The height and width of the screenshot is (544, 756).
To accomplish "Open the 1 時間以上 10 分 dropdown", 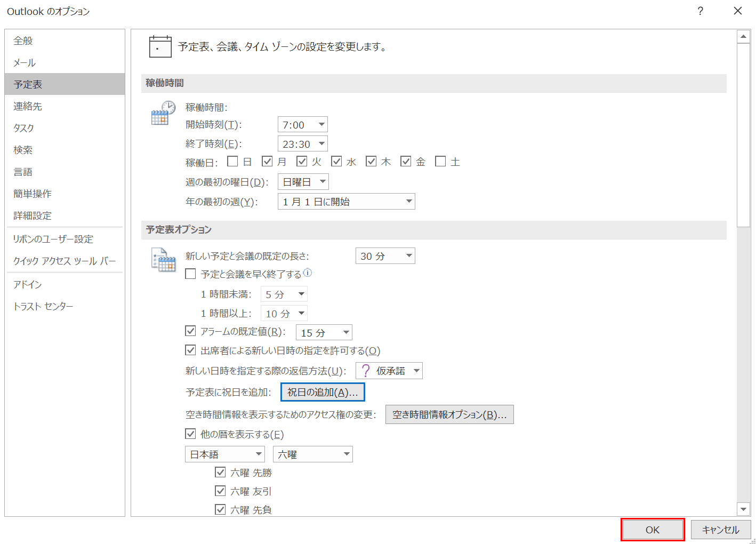I will click(284, 314).
